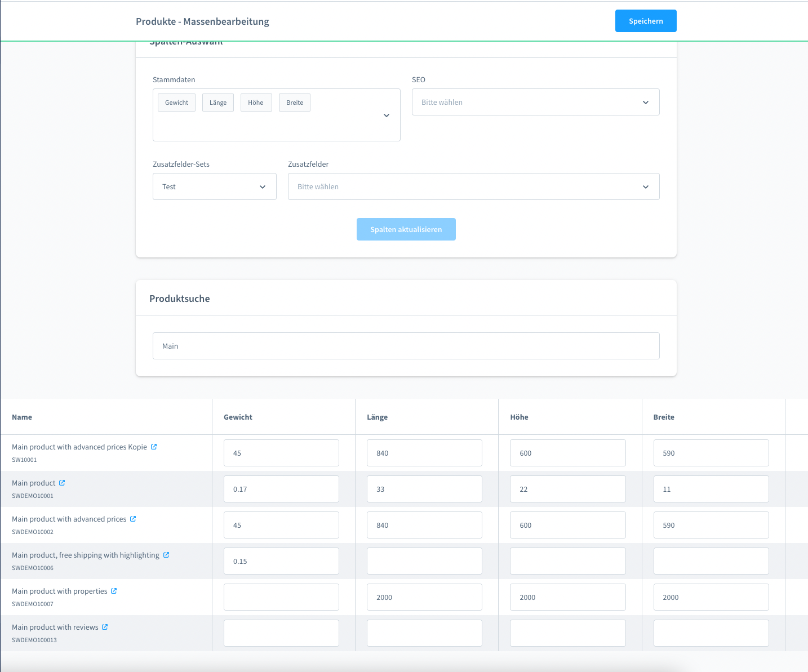Select the Länge tag in Stammdaten
Viewport: 808px width, 672px height.
pyautogui.click(x=217, y=103)
